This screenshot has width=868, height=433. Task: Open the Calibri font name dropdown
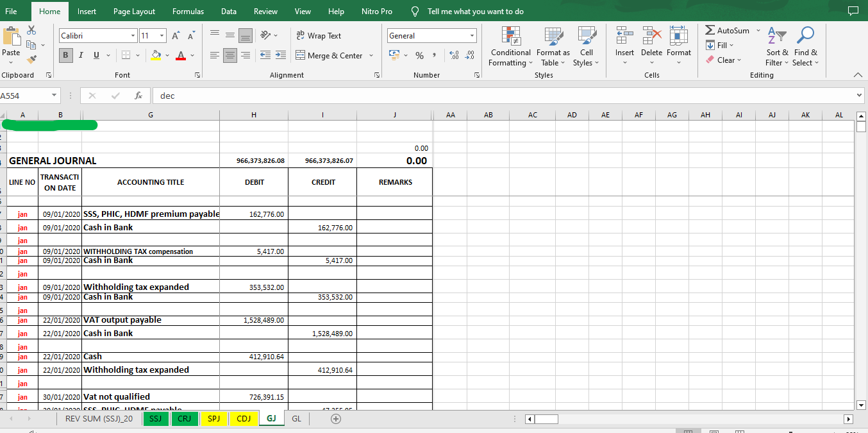point(133,36)
